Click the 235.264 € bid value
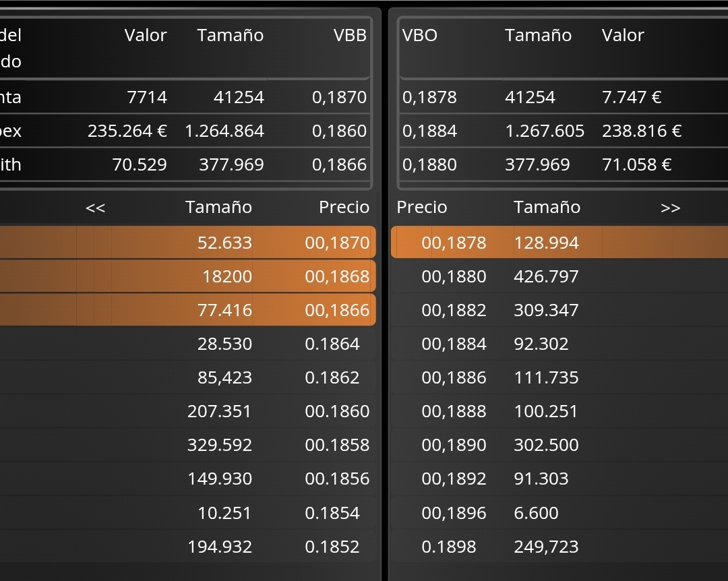Screen dimensions: 728x581 127,131
